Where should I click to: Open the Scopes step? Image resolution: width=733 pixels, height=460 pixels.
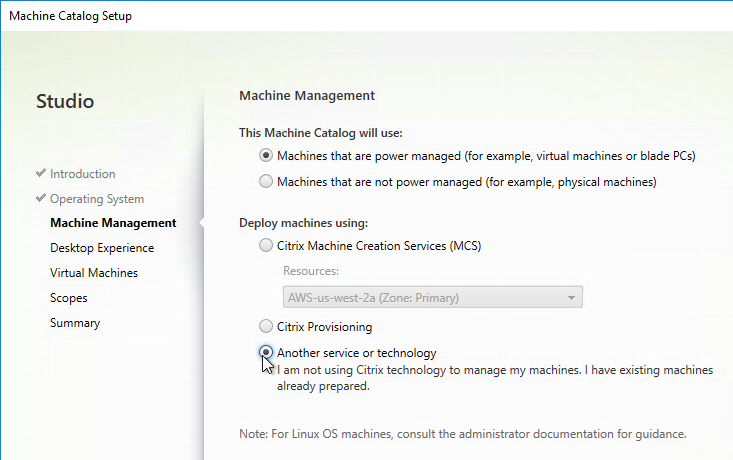(69, 298)
